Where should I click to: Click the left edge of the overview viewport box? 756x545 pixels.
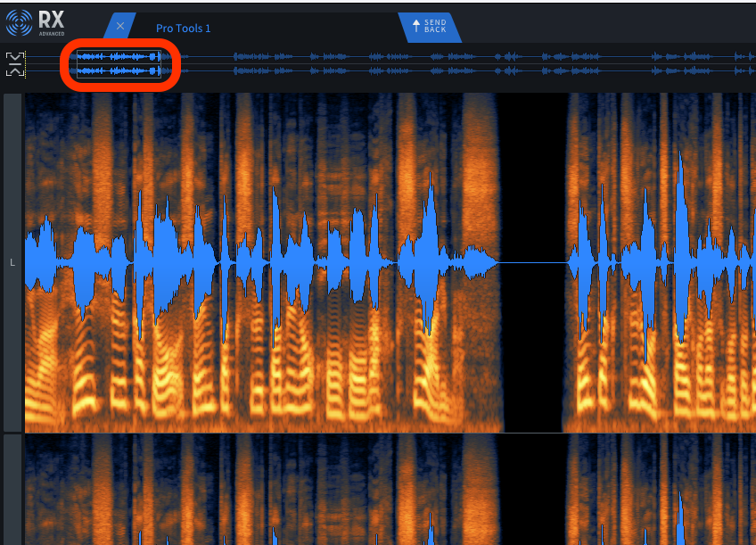tap(77, 64)
